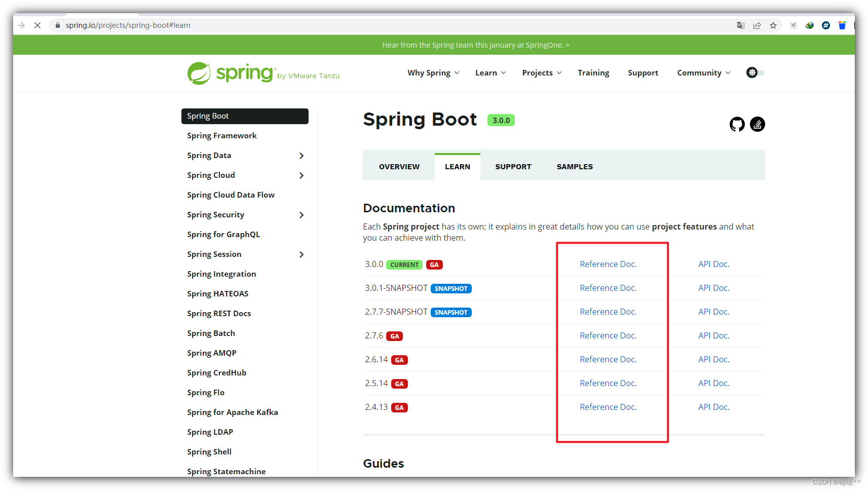Expand the Why Spring menu
This screenshot has height=490, width=868.
pyautogui.click(x=434, y=73)
